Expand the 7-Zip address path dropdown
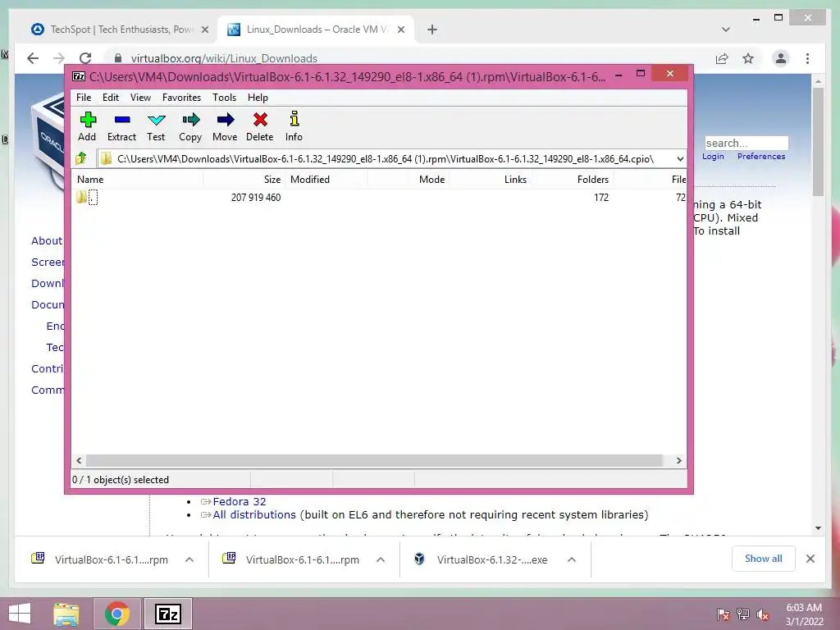 pyautogui.click(x=680, y=158)
